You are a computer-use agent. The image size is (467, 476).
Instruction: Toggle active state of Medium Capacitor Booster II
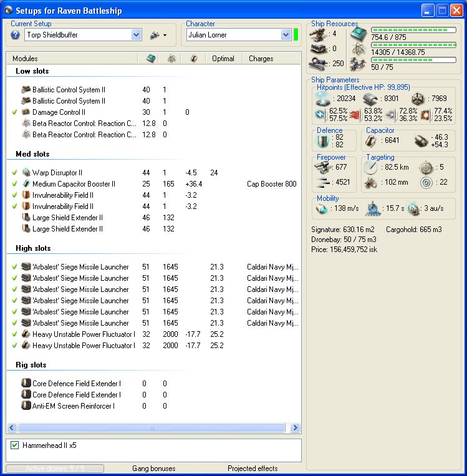click(x=14, y=183)
